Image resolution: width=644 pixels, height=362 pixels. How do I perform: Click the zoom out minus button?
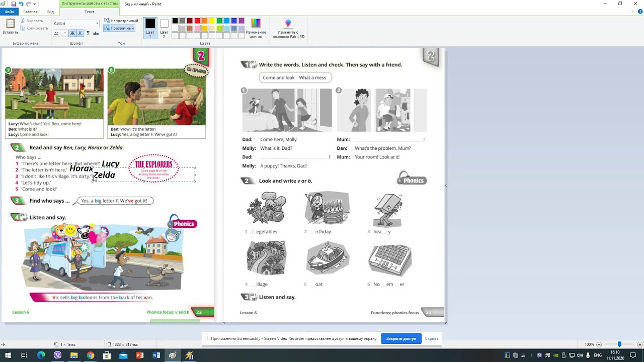599,344
